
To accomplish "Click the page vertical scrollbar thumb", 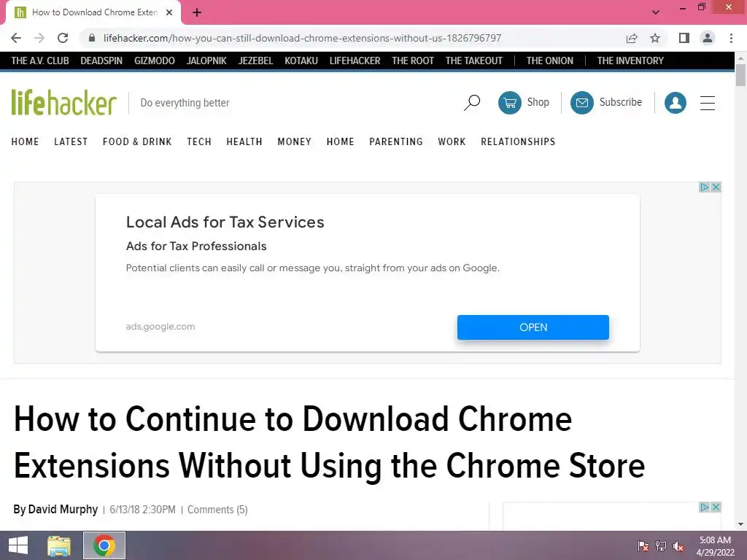I will pos(740,75).
